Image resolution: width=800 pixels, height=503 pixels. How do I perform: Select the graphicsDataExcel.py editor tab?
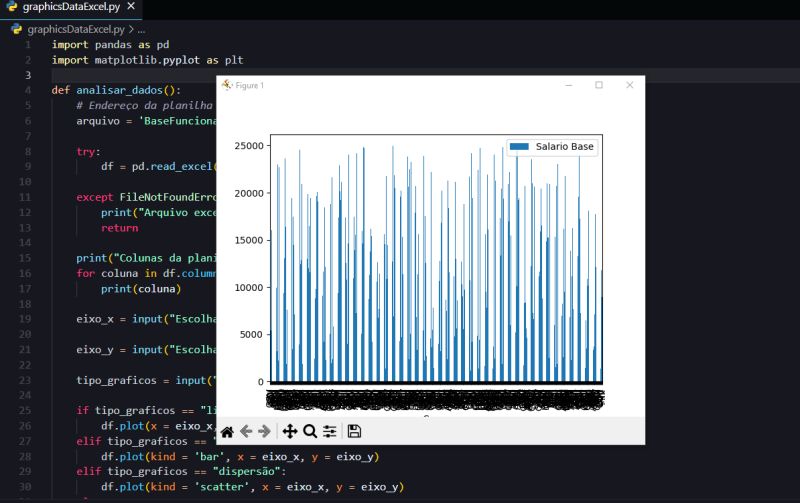pyautogui.click(x=71, y=7)
